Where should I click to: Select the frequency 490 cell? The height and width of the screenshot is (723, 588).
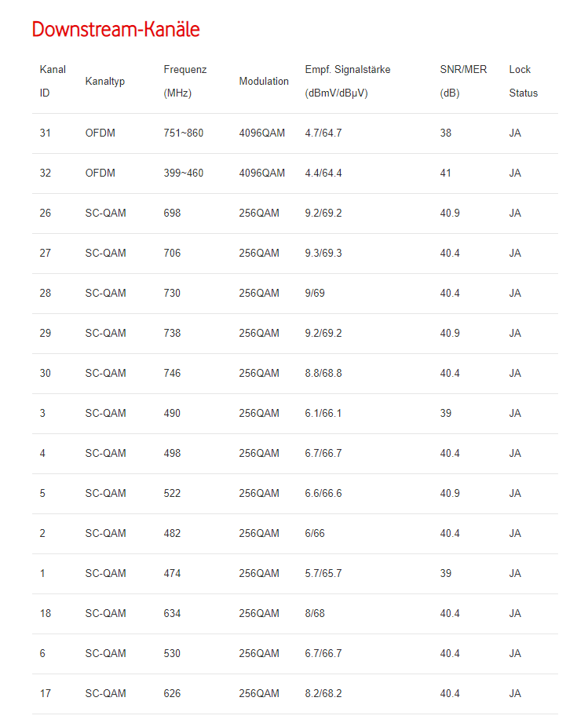point(172,414)
